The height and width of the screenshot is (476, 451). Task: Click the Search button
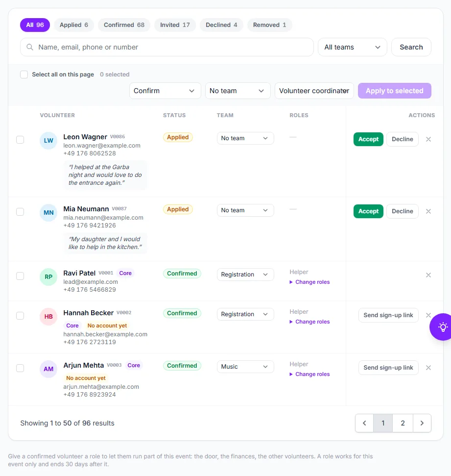coord(411,47)
